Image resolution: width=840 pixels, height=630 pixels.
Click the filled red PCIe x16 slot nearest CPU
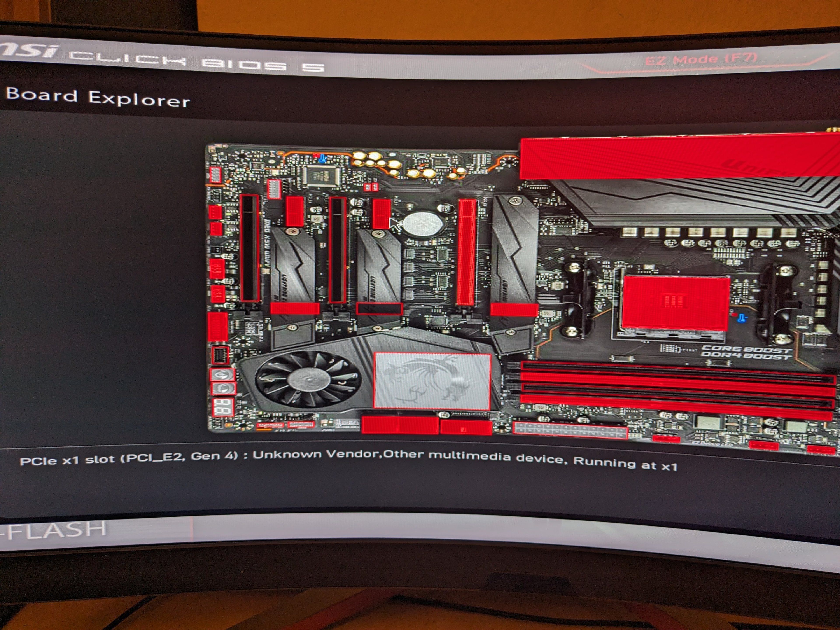(x=467, y=252)
